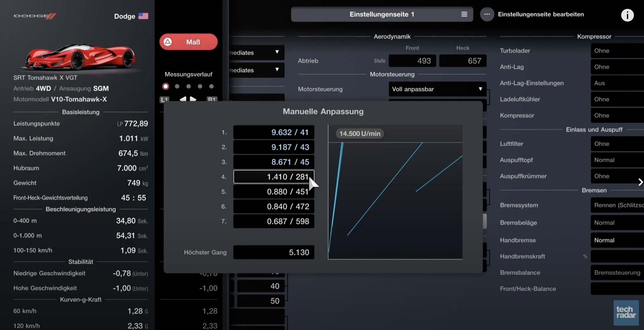
Task: Click the 0-400 m time 34,80 Sek.
Action: click(x=132, y=221)
